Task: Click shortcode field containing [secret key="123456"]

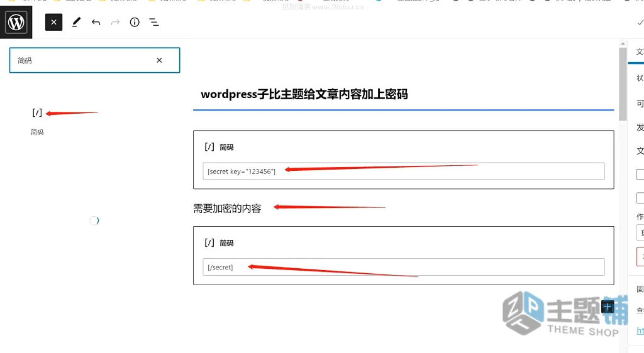Action: coord(403,171)
